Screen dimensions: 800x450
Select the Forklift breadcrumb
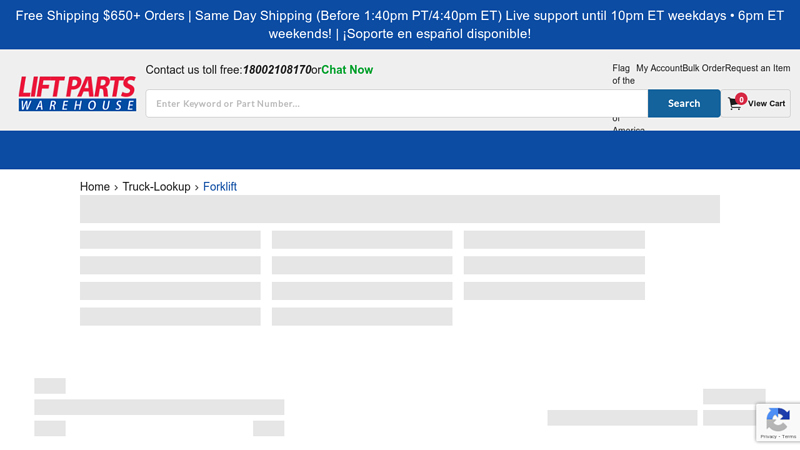point(220,187)
